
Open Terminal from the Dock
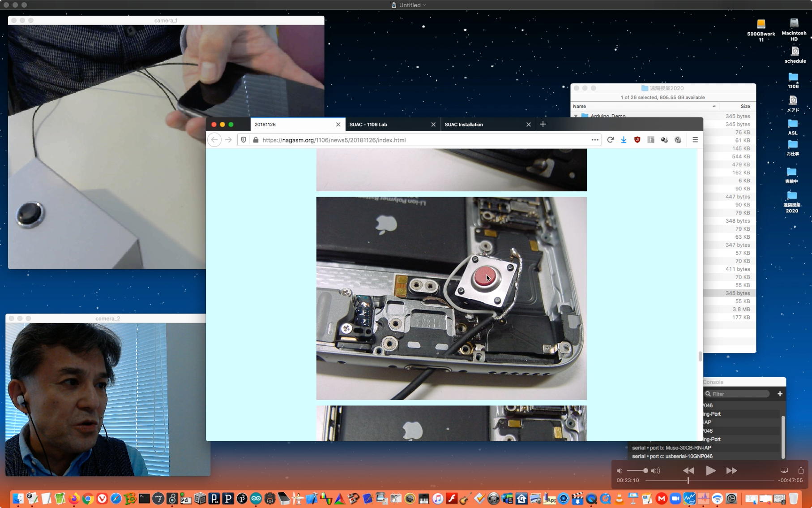point(144,499)
